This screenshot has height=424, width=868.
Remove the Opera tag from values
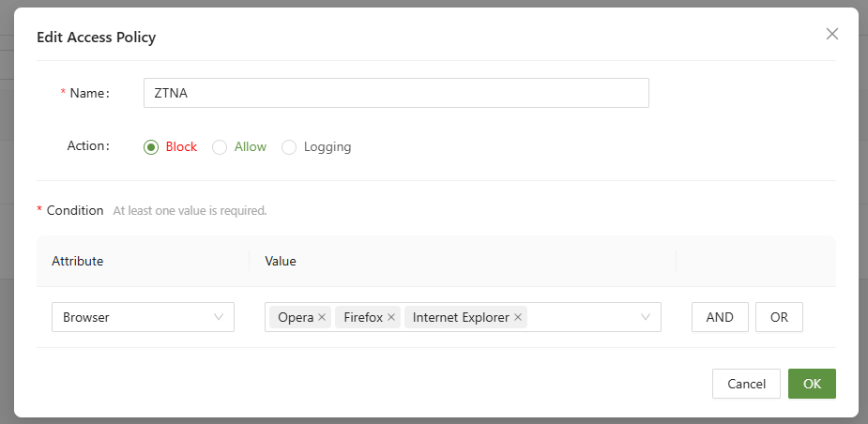pyautogui.click(x=322, y=317)
